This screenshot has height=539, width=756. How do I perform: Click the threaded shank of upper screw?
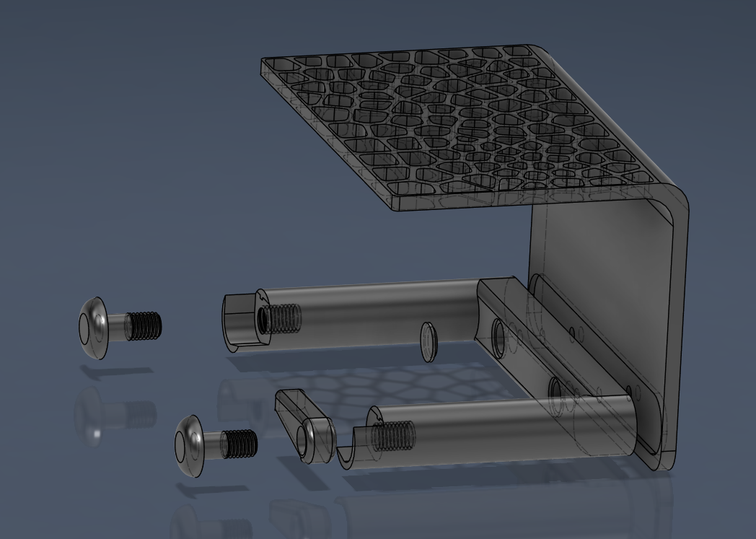144,325
